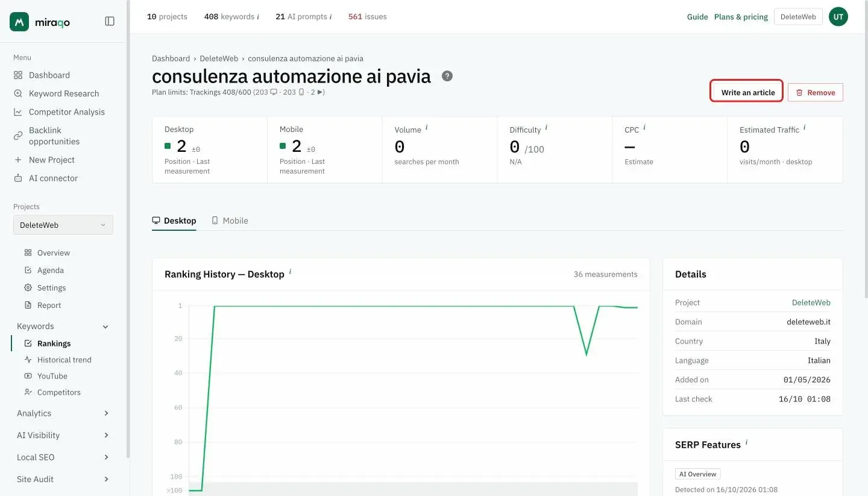
Task: Click the Keyword Research magnifier icon
Action: (18, 93)
